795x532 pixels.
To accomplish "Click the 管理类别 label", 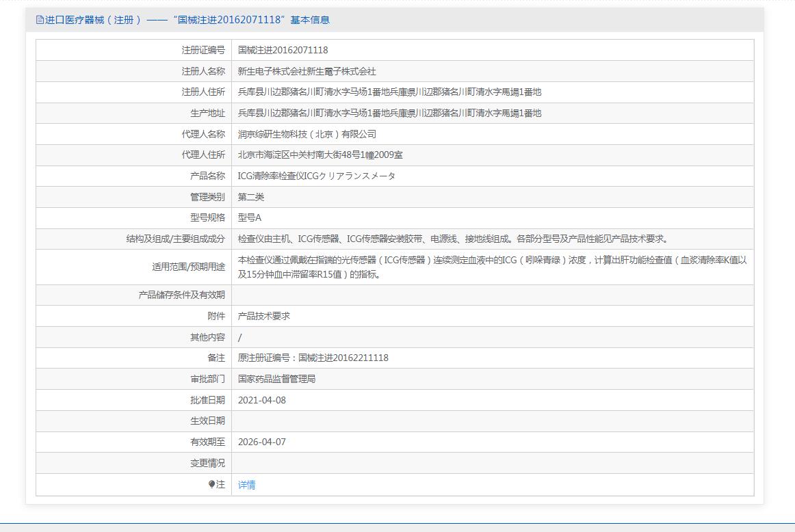I will (208, 197).
